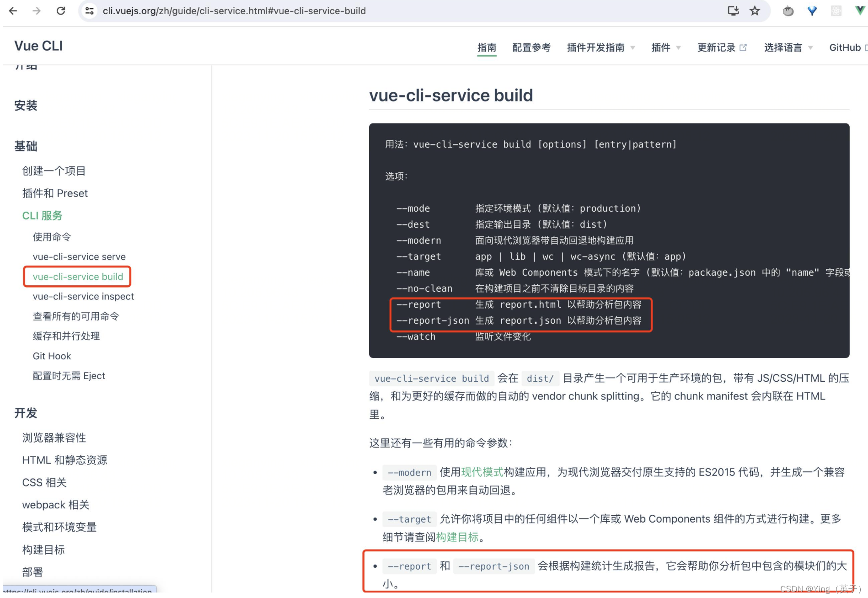Open 构建目标 sidebar page
The width and height of the screenshot is (868, 598).
tap(43, 550)
